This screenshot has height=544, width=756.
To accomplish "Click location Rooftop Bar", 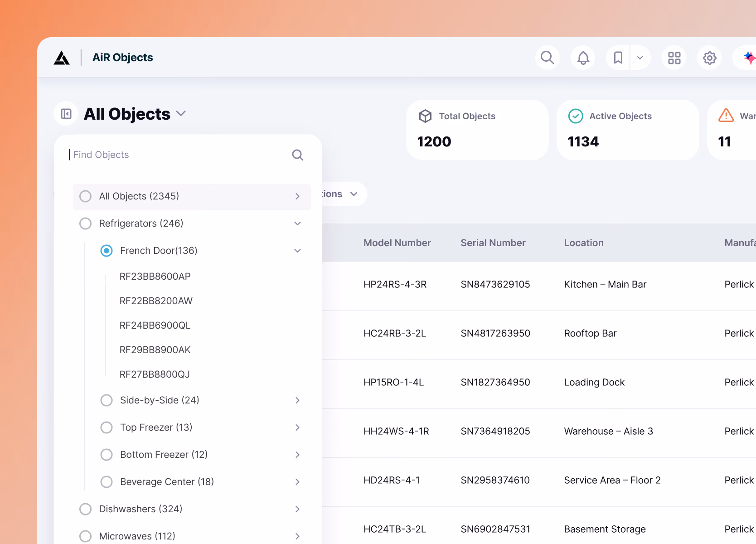I will 590,334.
